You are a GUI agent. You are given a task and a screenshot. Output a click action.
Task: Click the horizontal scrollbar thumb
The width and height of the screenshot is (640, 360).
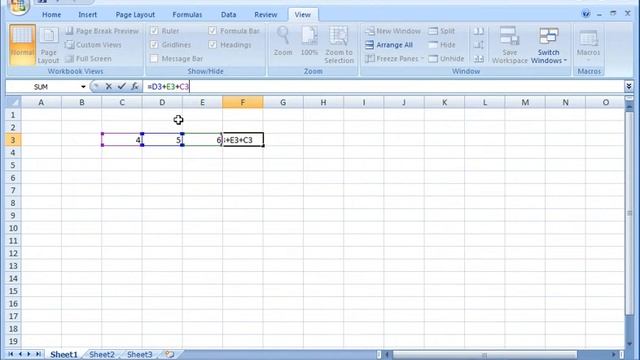pyautogui.click(x=484, y=354)
